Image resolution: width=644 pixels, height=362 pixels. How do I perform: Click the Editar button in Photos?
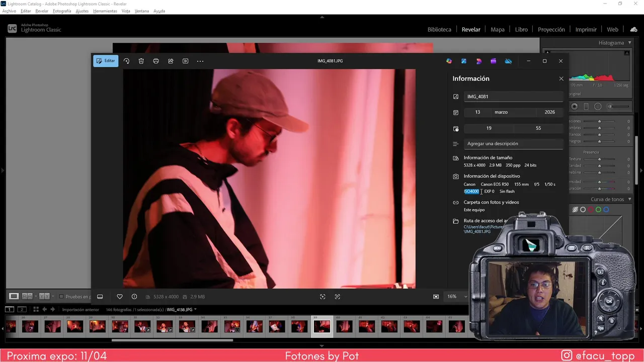106,61
